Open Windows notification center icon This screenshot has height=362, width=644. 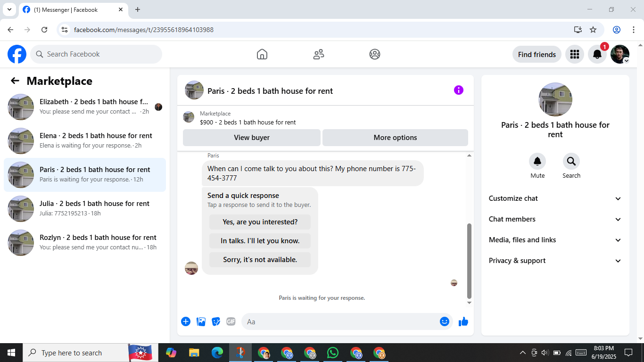tap(628, 353)
